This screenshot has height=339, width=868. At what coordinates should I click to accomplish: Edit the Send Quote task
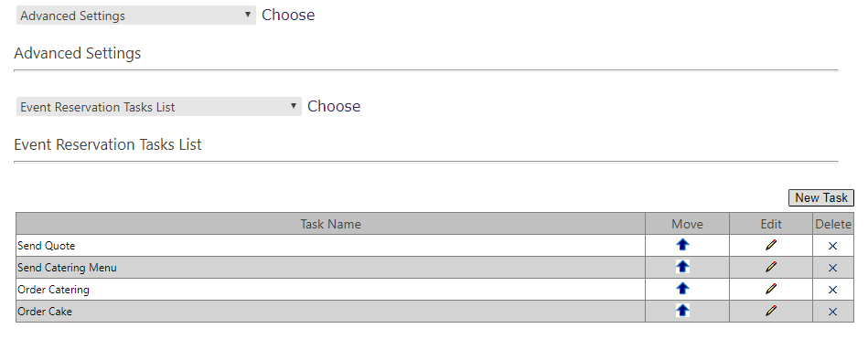(x=770, y=245)
